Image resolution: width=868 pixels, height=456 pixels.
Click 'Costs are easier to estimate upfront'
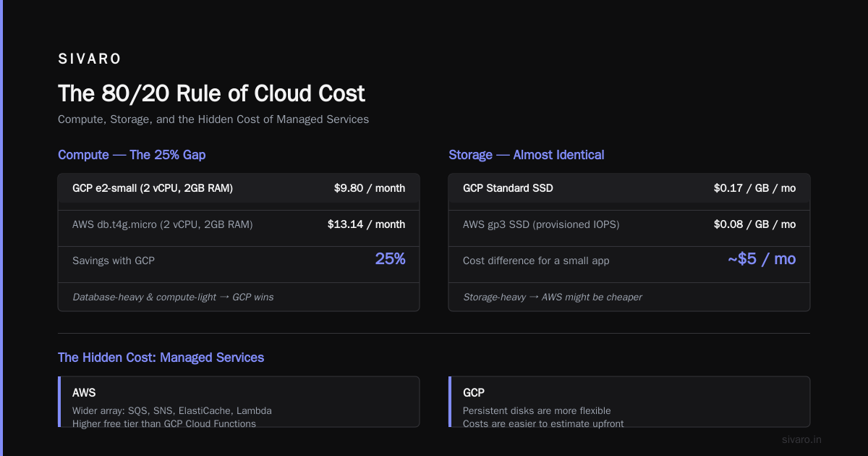coord(543,423)
